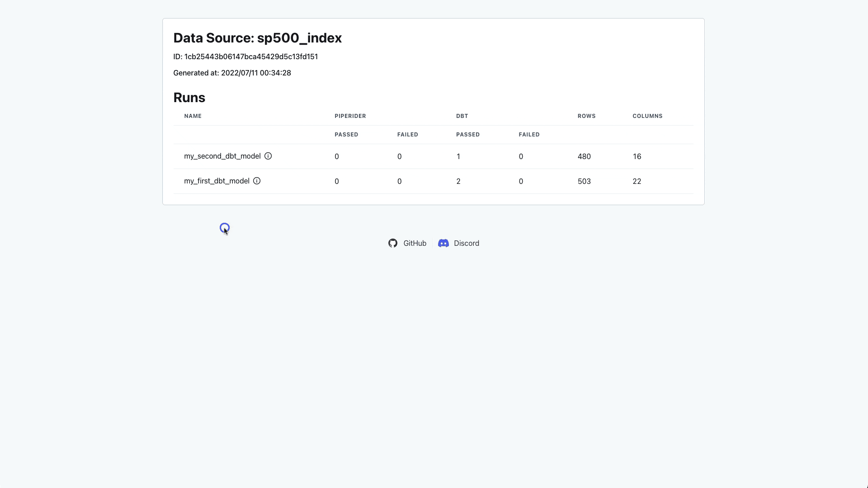Open my_first_dbt_model run name
The height and width of the screenshot is (488, 868).
pos(217,181)
